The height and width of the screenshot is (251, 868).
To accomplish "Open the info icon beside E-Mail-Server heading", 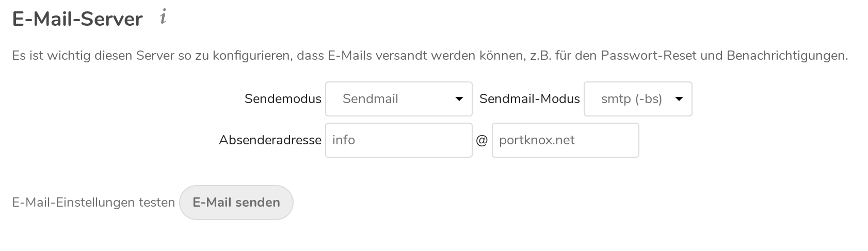I will pyautogui.click(x=163, y=18).
